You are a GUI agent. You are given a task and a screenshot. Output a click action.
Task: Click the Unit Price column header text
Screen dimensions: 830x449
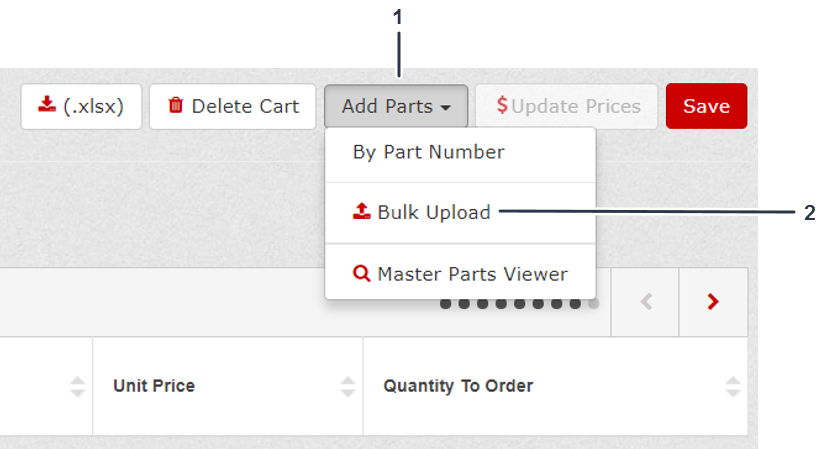(154, 386)
